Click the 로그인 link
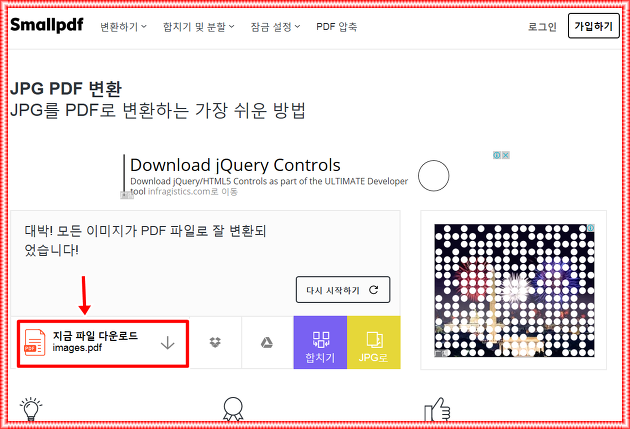This screenshot has width=630, height=429. coord(542,27)
